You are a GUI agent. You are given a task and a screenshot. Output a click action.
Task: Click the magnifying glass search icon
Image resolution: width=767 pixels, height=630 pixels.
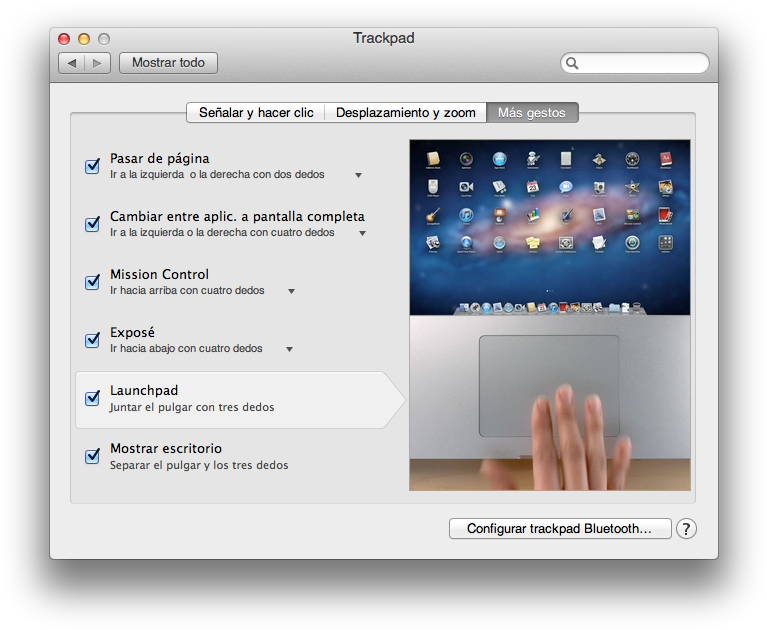click(573, 63)
